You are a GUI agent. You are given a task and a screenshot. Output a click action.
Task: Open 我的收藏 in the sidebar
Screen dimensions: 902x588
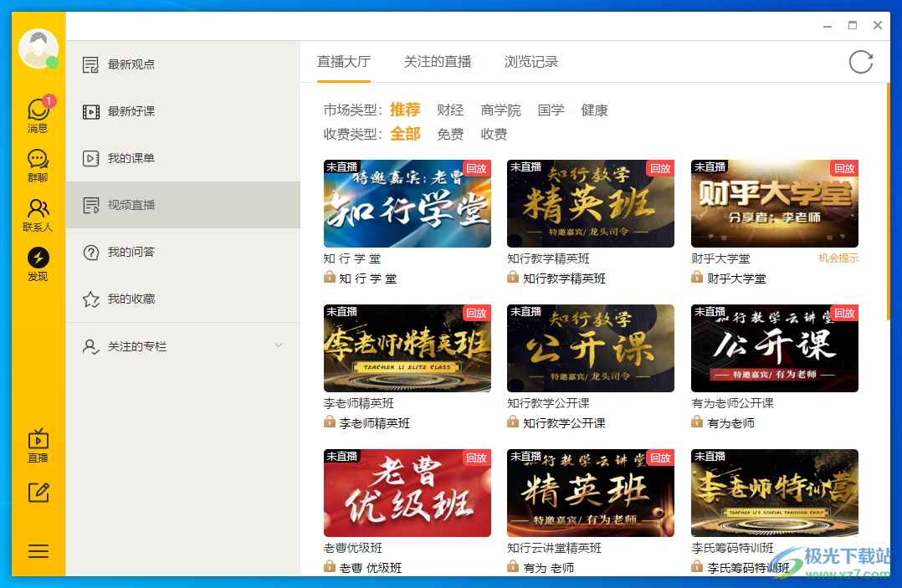click(x=183, y=299)
